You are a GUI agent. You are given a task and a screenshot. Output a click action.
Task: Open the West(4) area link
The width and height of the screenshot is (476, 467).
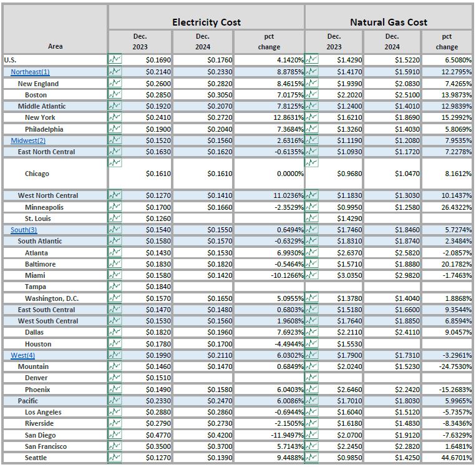(x=22, y=355)
